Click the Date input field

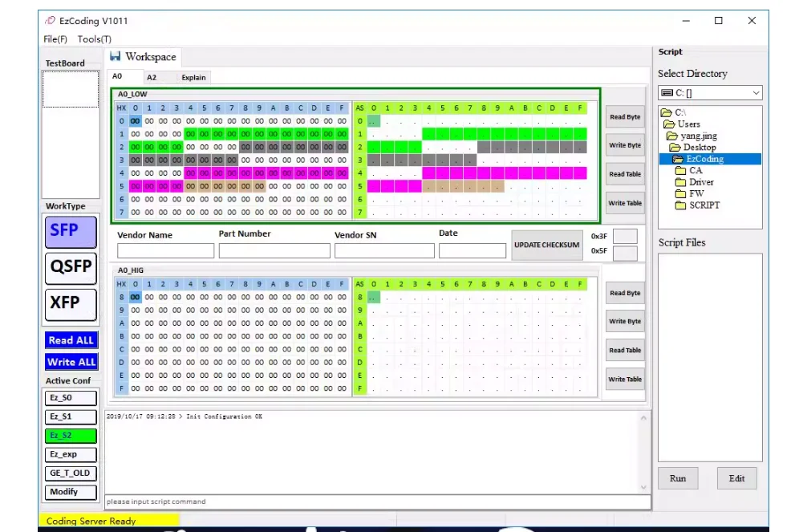click(473, 250)
